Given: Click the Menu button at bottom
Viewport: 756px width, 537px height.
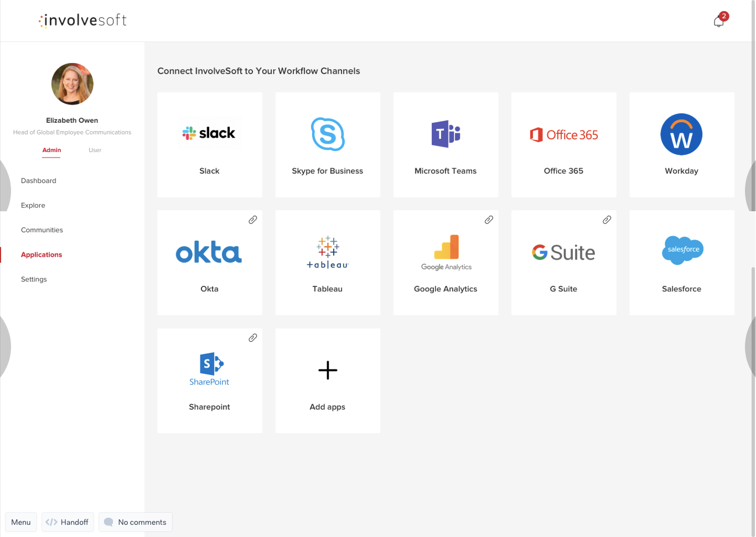Looking at the screenshot, I should (21, 522).
